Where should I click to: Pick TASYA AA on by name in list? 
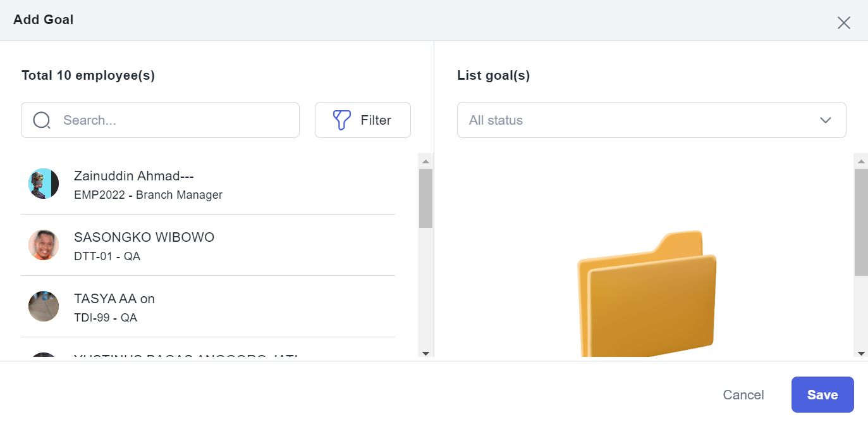click(x=114, y=299)
